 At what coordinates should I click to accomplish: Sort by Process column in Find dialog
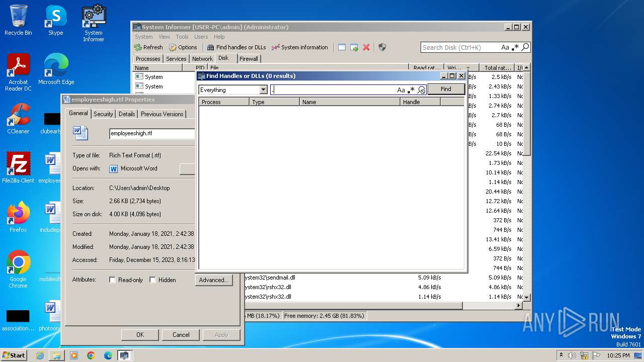tap(224, 102)
